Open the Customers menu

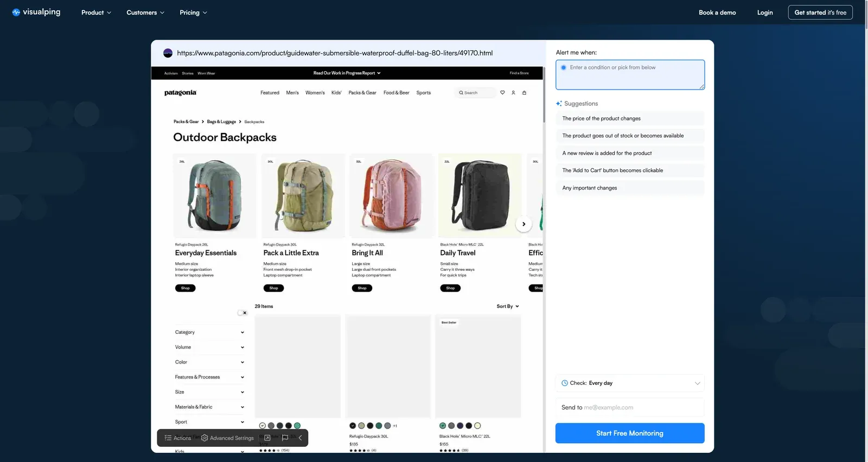click(x=145, y=12)
